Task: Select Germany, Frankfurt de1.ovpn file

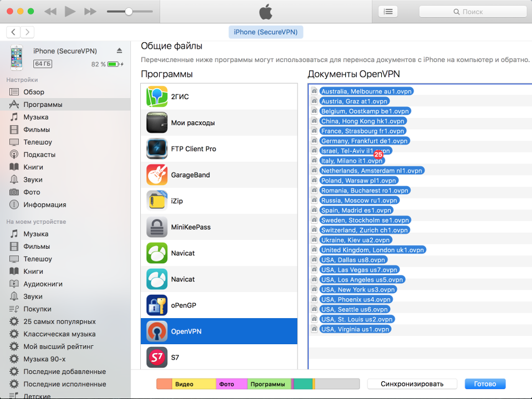Action: click(x=365, y=141)
